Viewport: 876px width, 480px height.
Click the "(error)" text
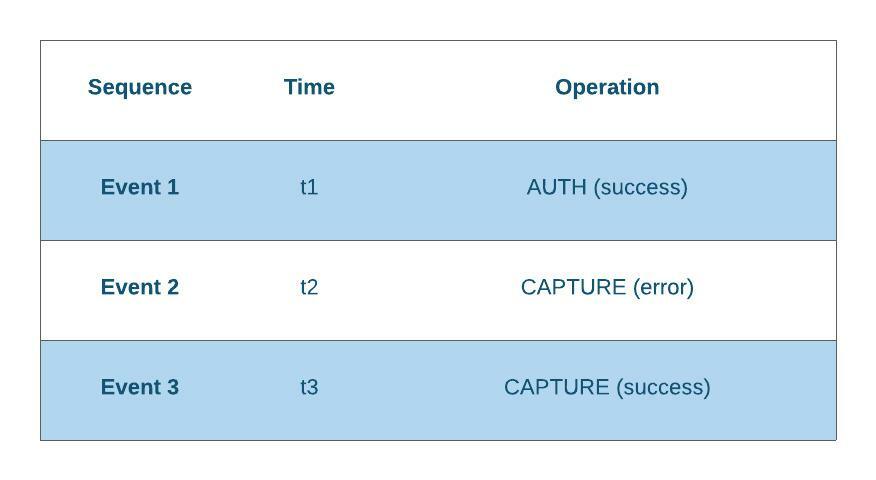click(663, 287)
